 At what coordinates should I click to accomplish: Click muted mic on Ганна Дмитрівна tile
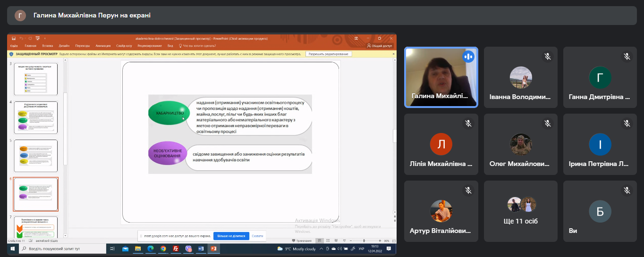pyautogui.click(x=627, y=57)
